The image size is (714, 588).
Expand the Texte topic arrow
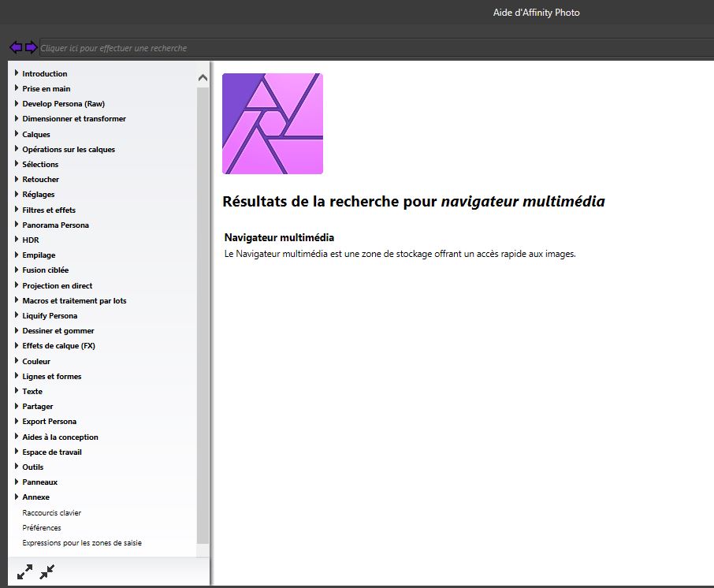click(17, 390)
